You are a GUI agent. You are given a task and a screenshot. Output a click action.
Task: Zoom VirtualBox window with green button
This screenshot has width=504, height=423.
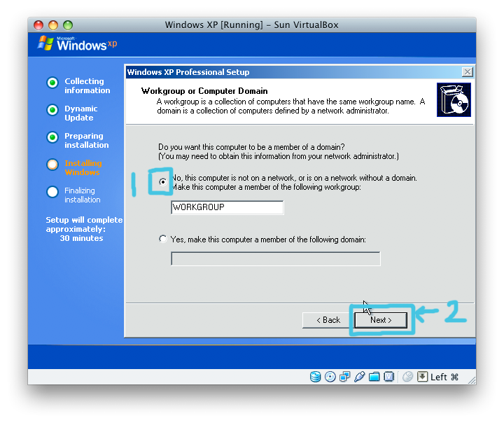click(x=68, y=25)
